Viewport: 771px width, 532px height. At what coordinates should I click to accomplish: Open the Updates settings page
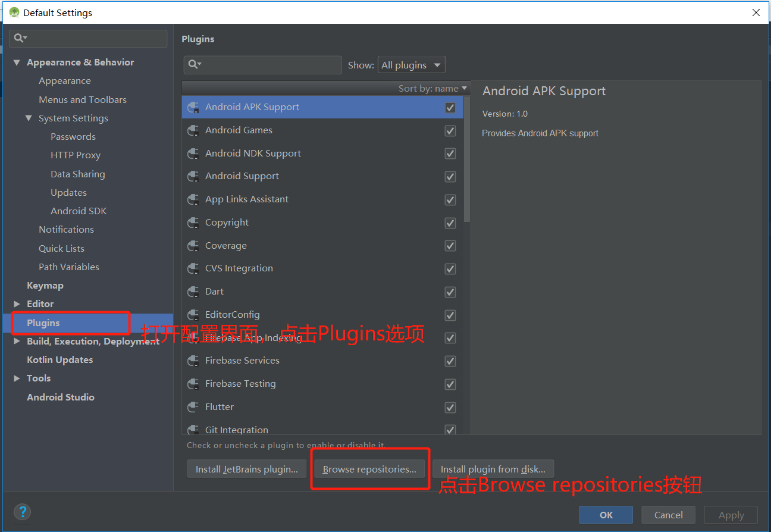tap(69, 193)
